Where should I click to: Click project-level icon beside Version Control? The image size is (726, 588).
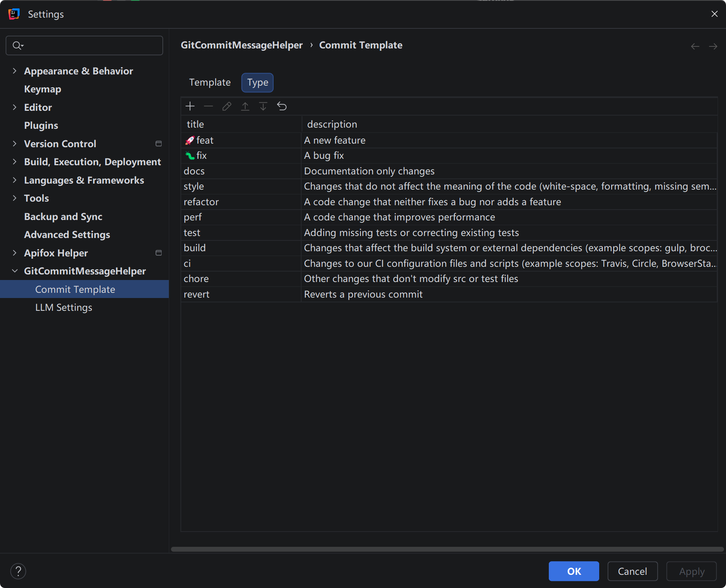pos(159,144)
